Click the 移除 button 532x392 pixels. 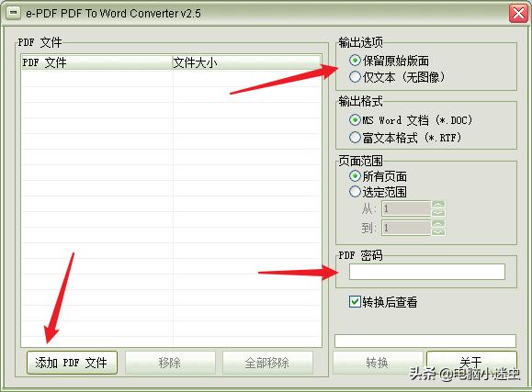[170, 363]
